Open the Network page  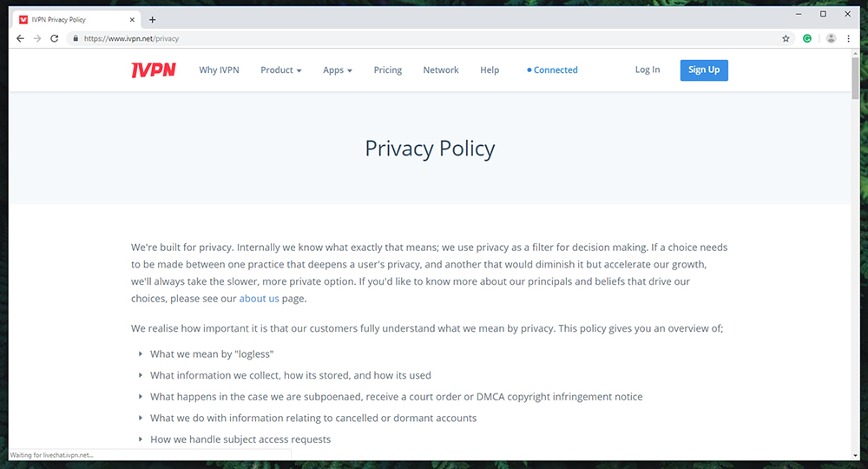point(441,69)
